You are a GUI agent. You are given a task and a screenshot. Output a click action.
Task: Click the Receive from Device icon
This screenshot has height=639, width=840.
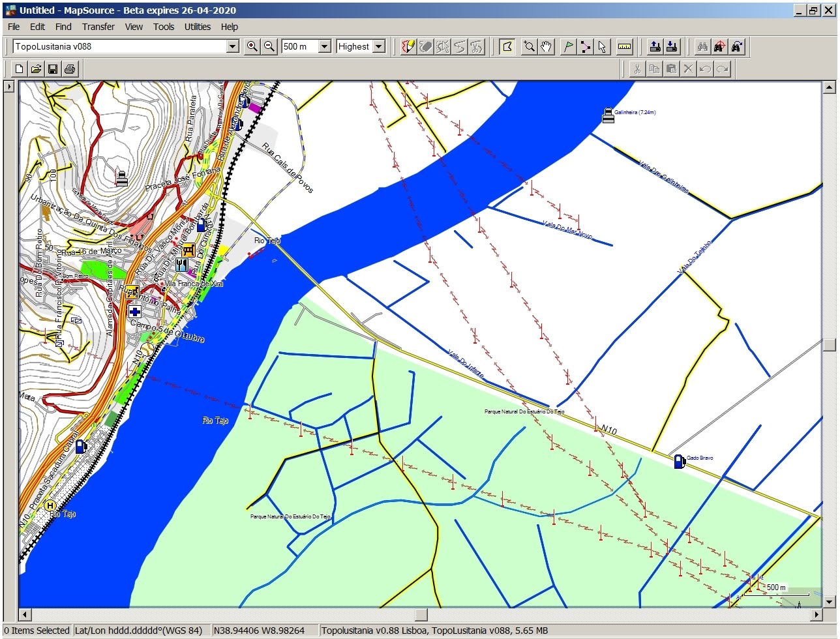(x=672, y=46)
